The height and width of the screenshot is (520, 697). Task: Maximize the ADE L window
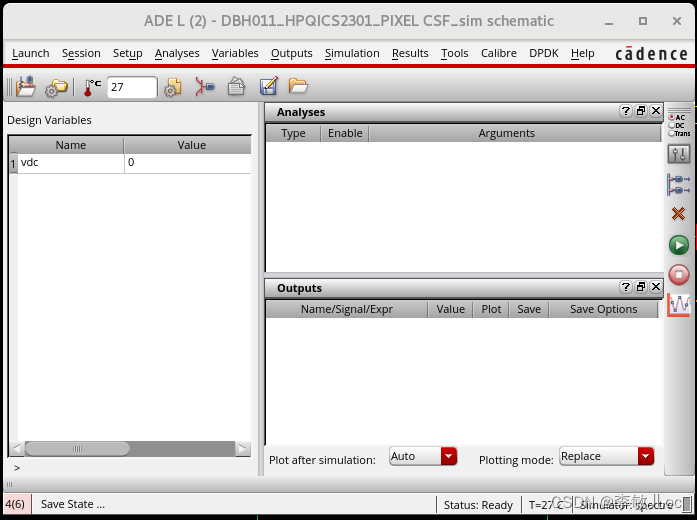[x=643, y=21]
